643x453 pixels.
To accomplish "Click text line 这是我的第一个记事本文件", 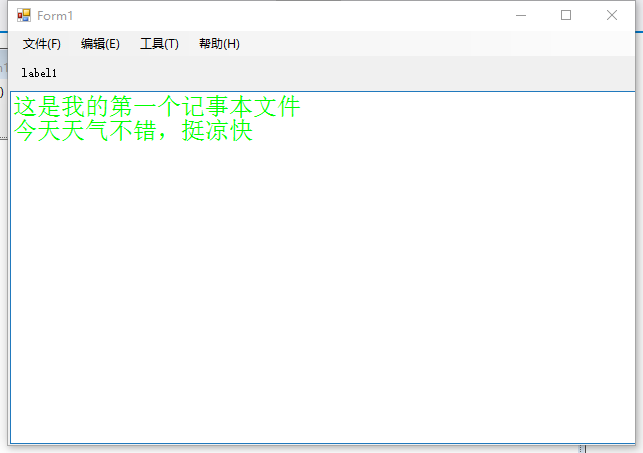I will [157, 107].
